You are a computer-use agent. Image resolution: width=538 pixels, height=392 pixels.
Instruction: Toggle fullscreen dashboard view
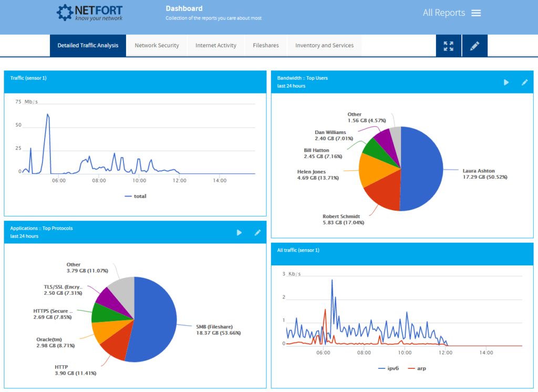tap(448, 46)
